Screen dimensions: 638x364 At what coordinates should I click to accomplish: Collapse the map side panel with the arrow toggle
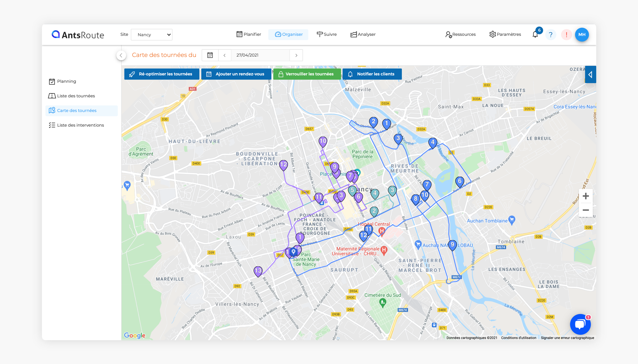click(591, 74)
